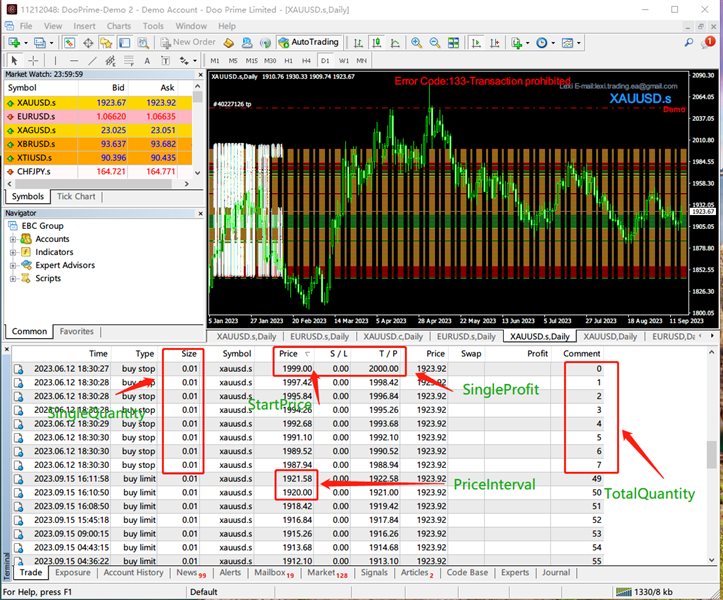Select the Vertical Line drawing tool
Screen dimensions: 723x600
[55, 60]
